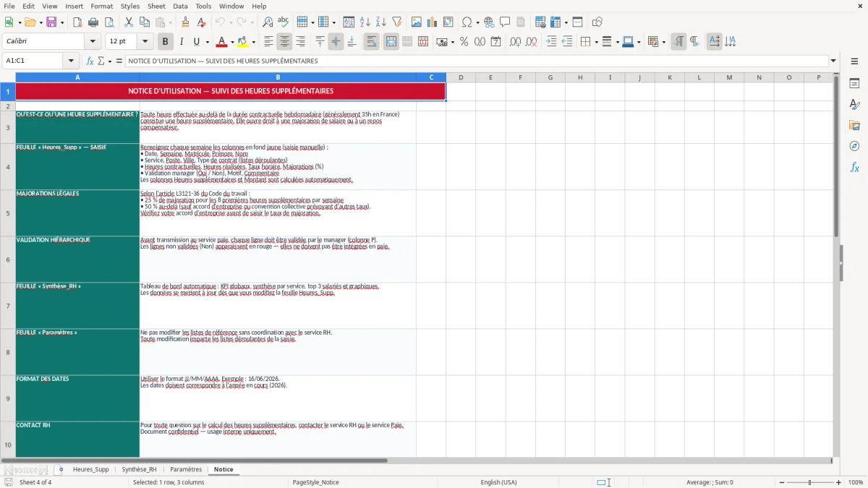
Task: Cut the selection with scissors icon
Action: (x=128, y=22)
